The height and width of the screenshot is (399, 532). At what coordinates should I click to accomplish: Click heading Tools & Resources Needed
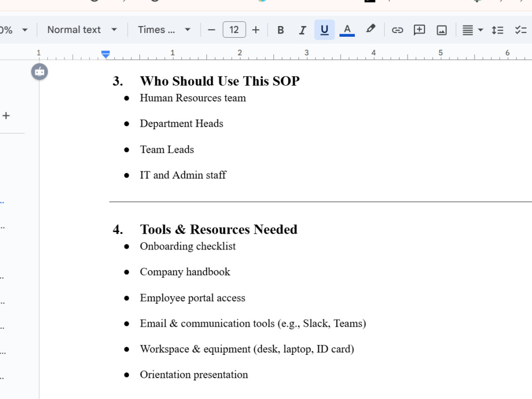click(219, 229)
